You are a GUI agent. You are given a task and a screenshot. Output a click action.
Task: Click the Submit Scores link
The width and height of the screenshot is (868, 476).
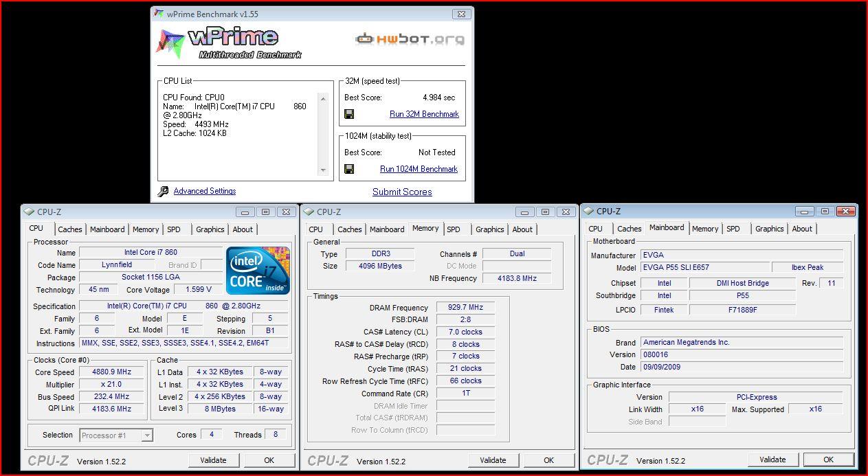tap(402, 192)
